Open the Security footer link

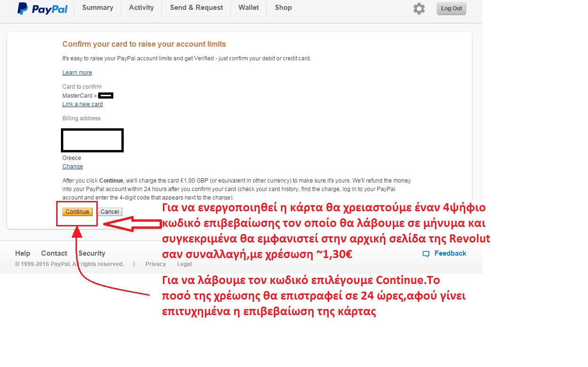92,253
